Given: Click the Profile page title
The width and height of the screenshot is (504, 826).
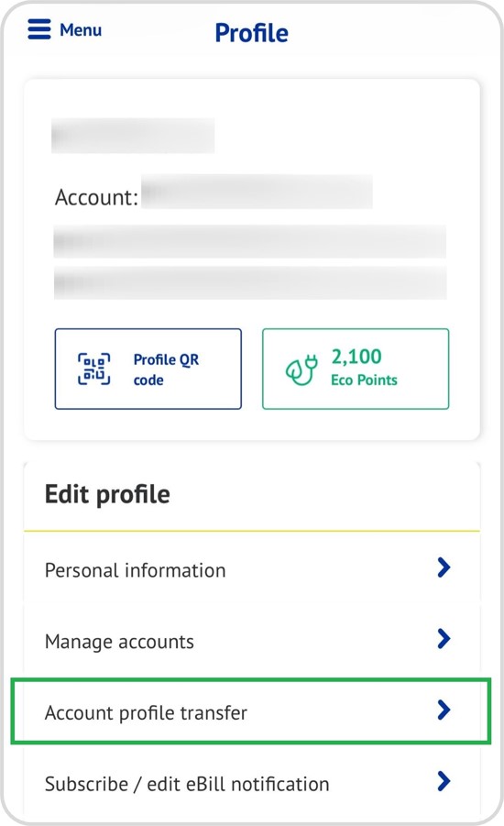Looking at the screenshot, I should click(252, 33).
